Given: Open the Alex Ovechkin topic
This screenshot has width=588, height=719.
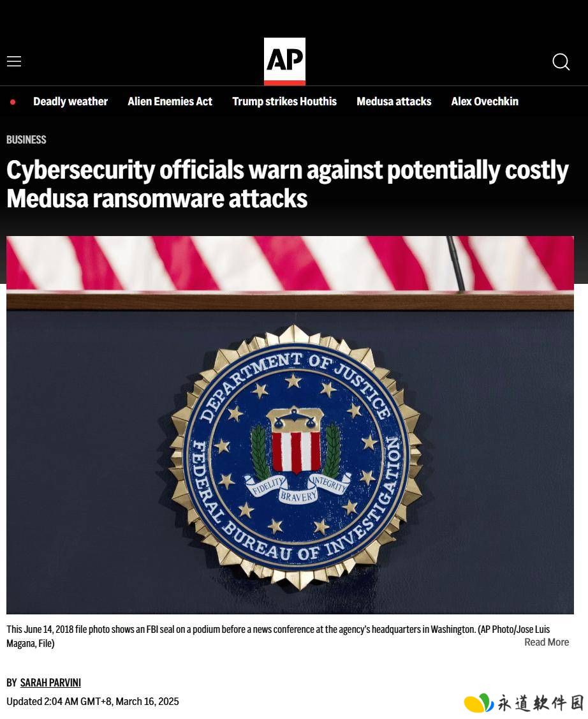Looking at the screenshot, I should [x=485, y=101].
